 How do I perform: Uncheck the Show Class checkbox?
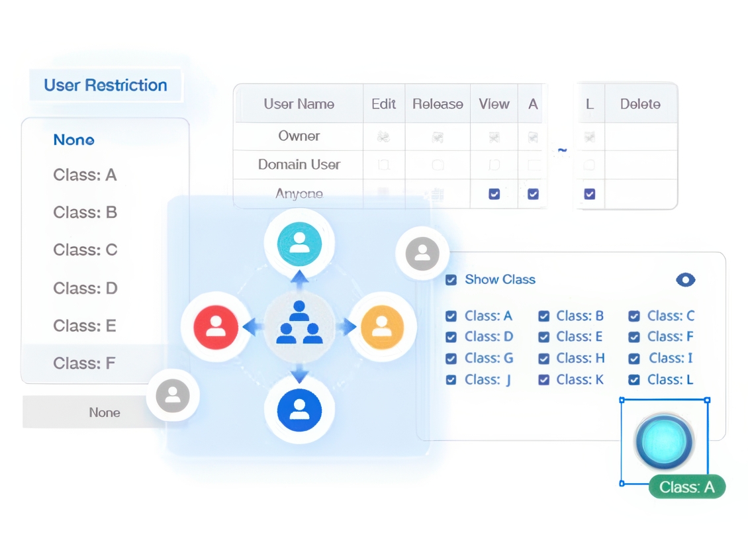pos(451,280)
